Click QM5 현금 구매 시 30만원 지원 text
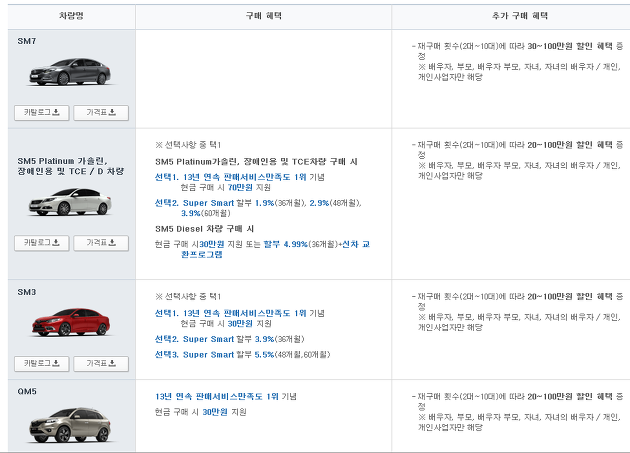 pos(200,412)
